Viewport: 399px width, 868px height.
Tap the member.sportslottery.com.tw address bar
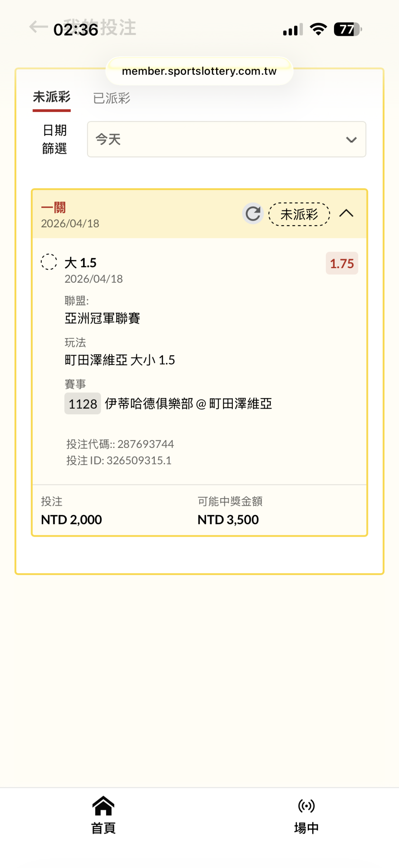[x=199, y=71]
